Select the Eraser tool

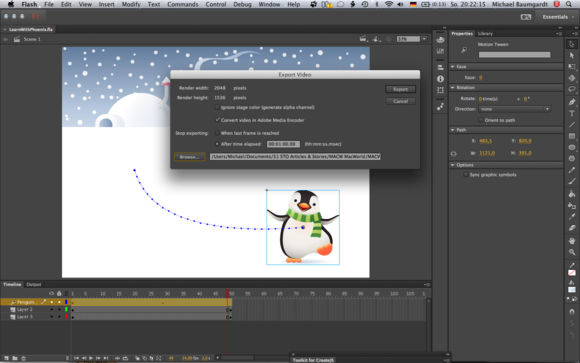point(572,228)
